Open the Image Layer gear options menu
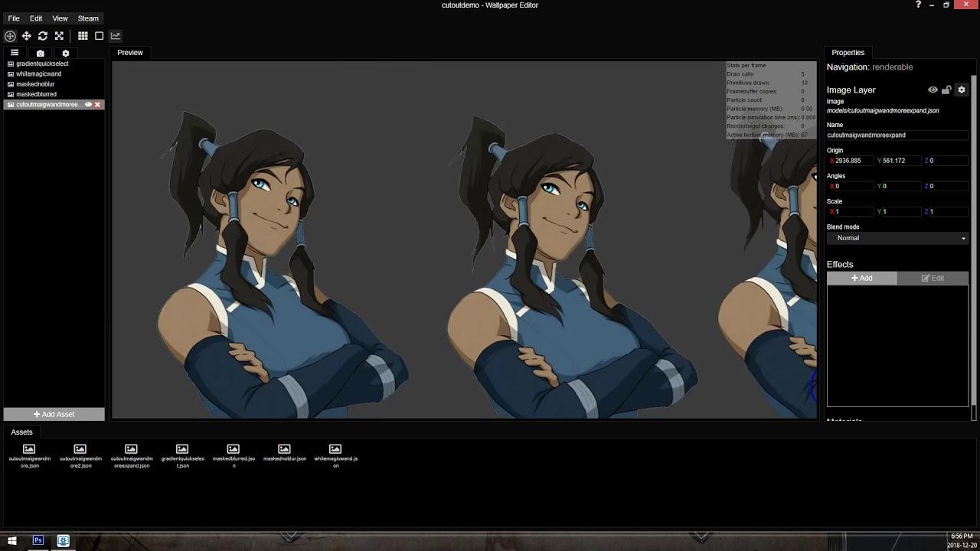The height and width of the screenshot is (551, 980). pos(962,90)
